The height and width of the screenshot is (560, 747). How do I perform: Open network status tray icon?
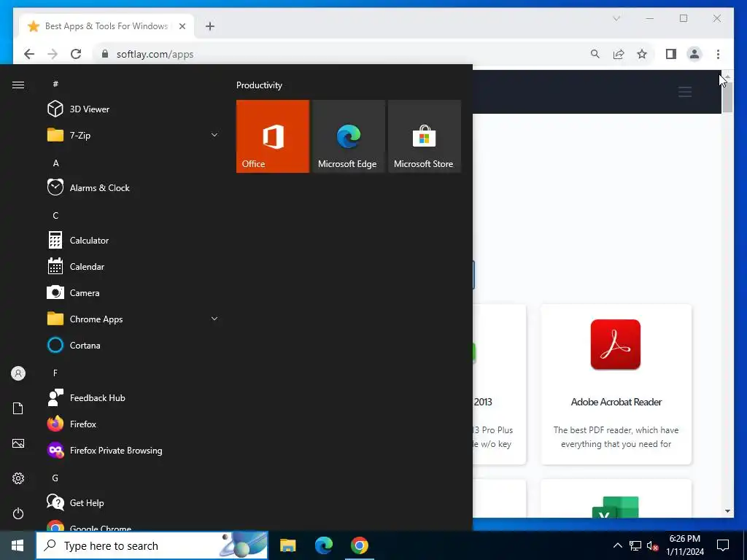(635, 545)
